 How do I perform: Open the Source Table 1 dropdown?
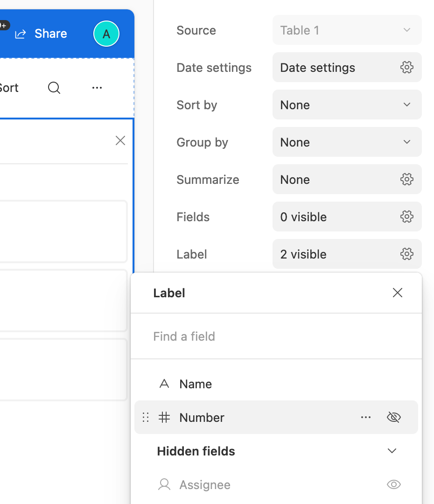[x=347, y=30]
